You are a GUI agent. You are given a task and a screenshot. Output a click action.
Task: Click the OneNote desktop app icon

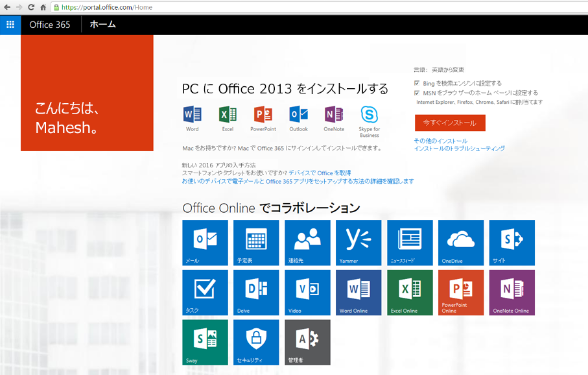pyautogui.click(x=334, y=114)
